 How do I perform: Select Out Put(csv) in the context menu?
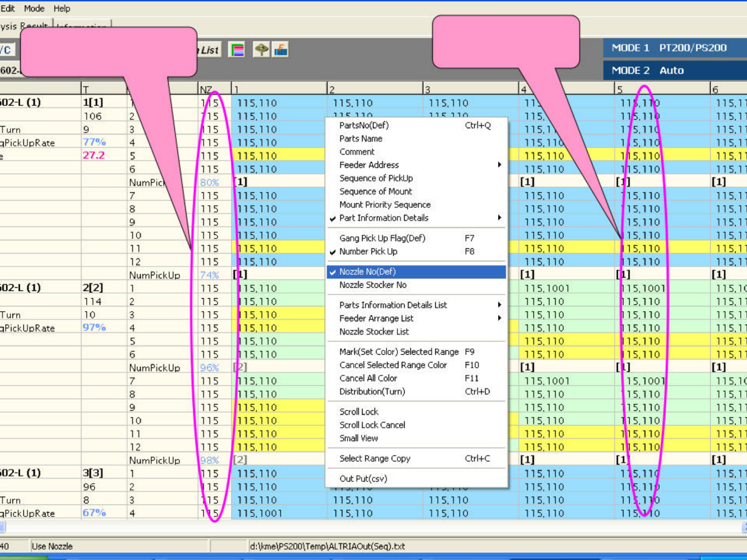363,479
